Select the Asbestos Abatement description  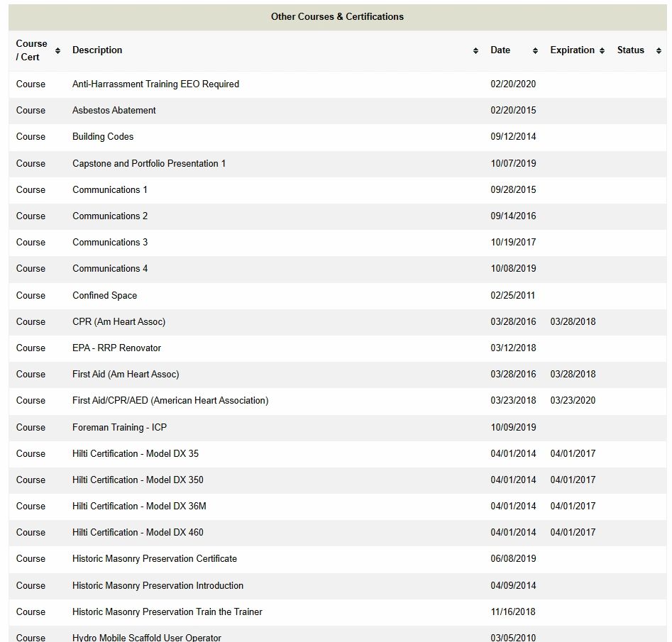[114, 110]
